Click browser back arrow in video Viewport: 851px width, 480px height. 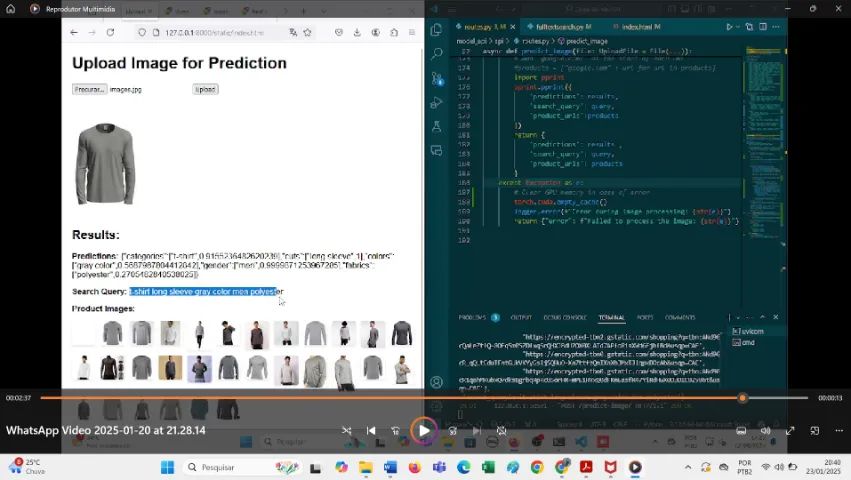(74, 33)
